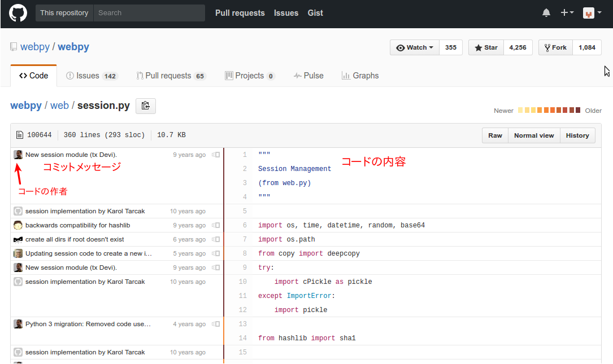This screenshot has height=364, width=613.
Task: Open the topmost New session module commit
Action: [71, 155]
